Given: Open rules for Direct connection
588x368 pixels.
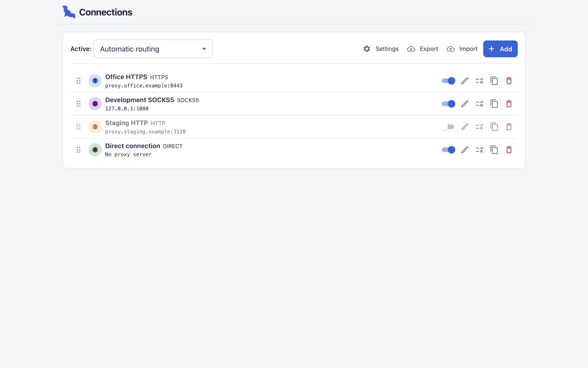Looking at the screenshot, I should pyautogui.click(x=480, y=150).
